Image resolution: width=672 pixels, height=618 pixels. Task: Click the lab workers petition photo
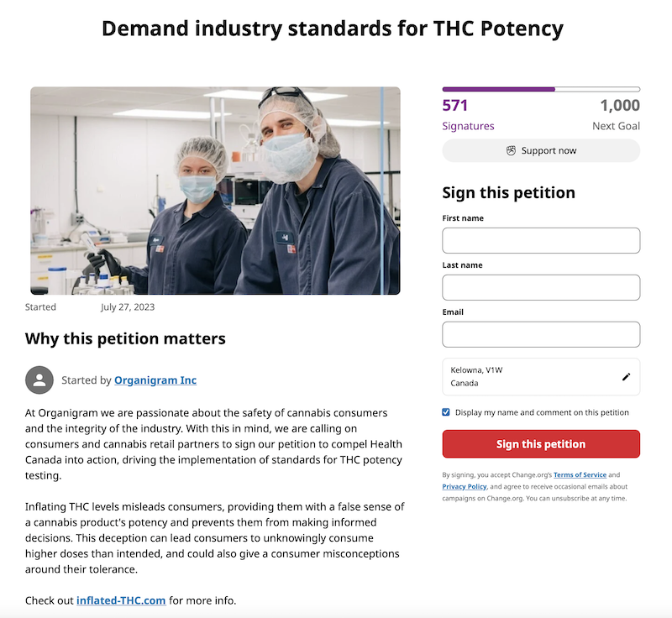(215, 191)
